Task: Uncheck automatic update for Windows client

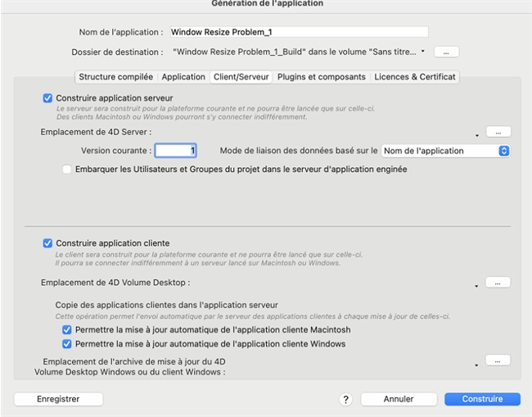Action: (67, 344)
